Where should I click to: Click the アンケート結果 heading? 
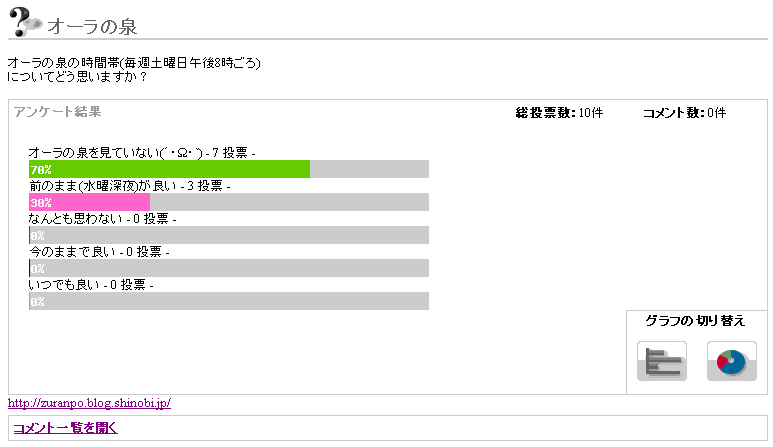pyautogui.click(x=57, y=112)
